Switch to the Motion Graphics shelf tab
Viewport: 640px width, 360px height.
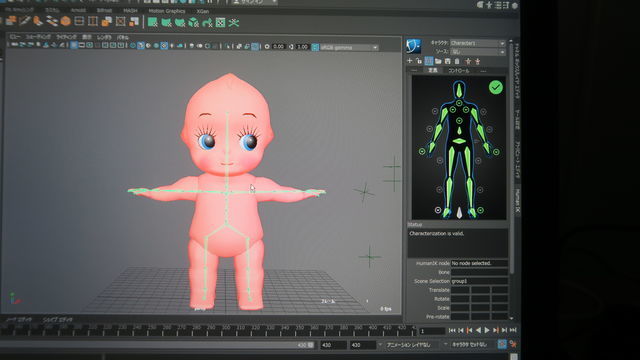point(167,11)
